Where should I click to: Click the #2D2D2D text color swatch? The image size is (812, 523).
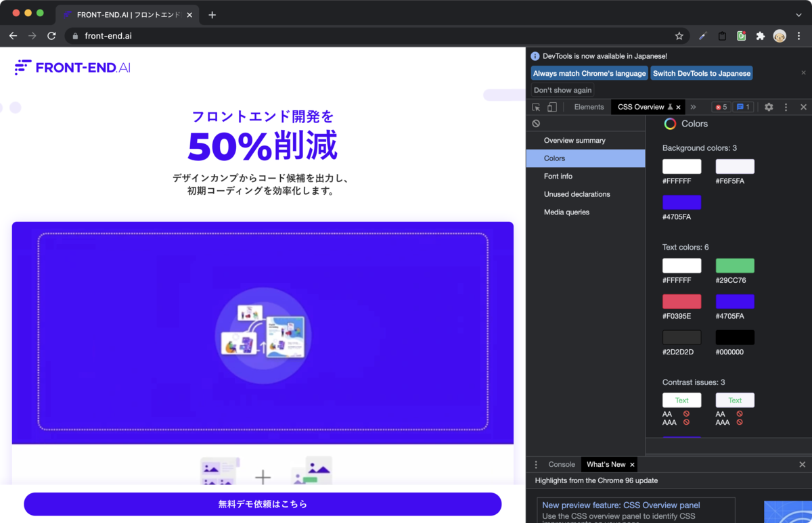(681, 338)
